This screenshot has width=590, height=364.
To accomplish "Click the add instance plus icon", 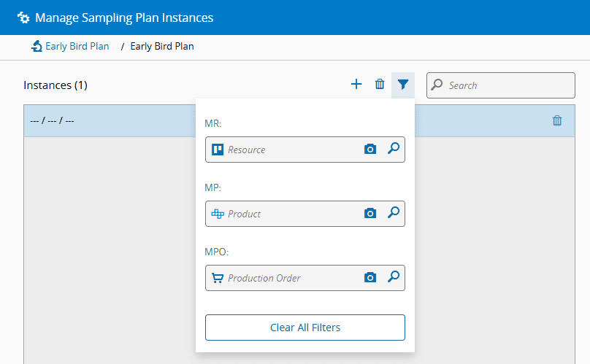I will pos(356,85).
